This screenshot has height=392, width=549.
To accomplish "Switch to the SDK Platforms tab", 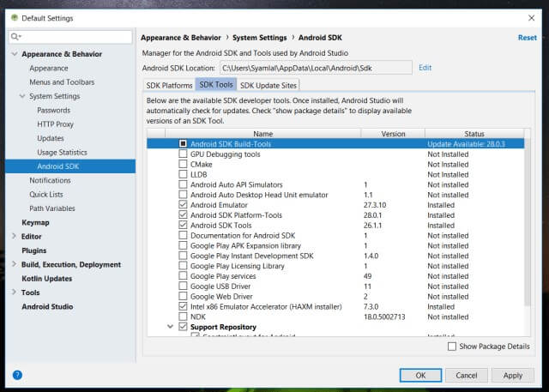I will pyautogui.click(x=168, y=85).
